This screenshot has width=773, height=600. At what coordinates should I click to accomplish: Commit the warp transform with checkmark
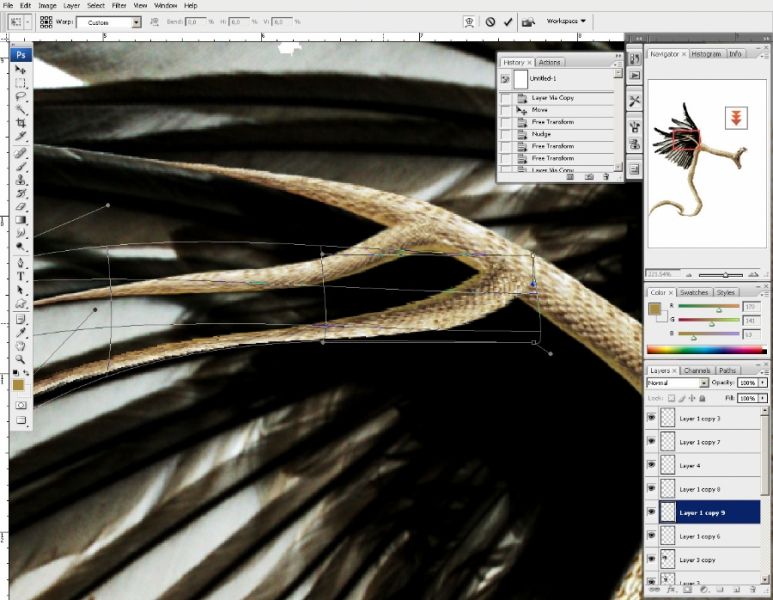click(x=508, y=22)
